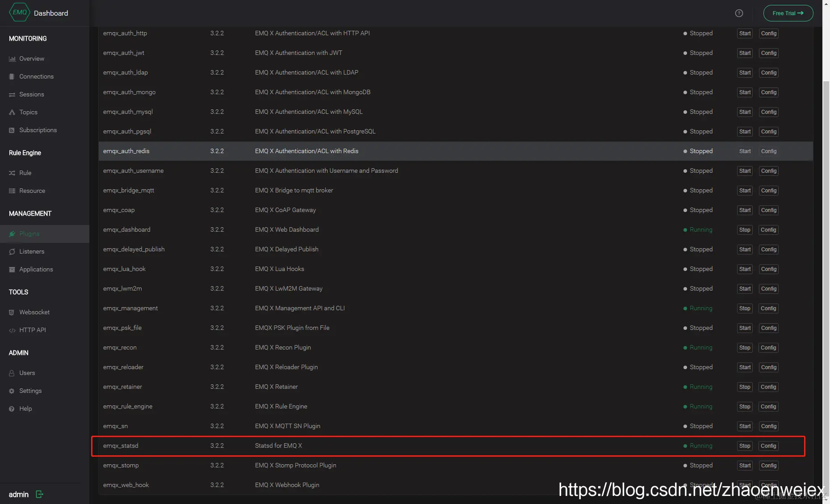This screenshot has height=504, width=830.
Task: Stop the emqx_retainer plugin
Action: tap(745, 387)
